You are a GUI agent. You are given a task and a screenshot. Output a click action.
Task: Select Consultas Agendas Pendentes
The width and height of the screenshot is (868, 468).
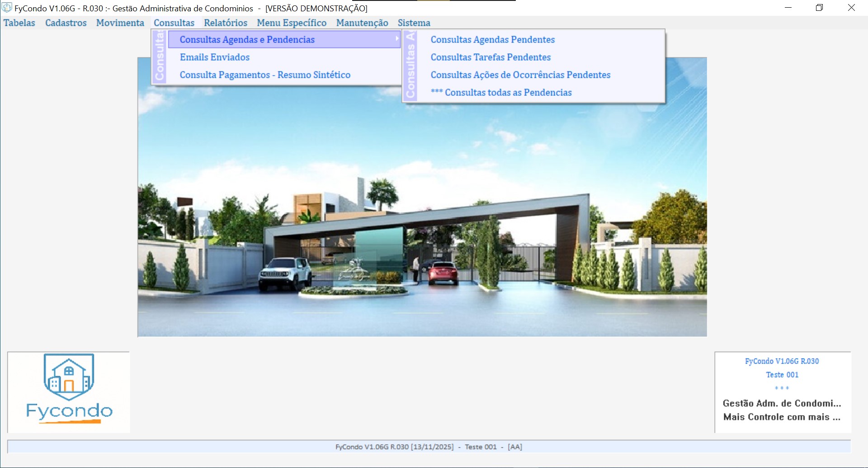point(492,39)
